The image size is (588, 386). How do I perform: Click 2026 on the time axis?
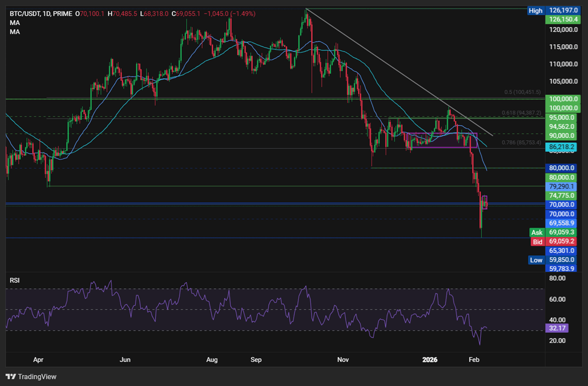click(429, 360)
